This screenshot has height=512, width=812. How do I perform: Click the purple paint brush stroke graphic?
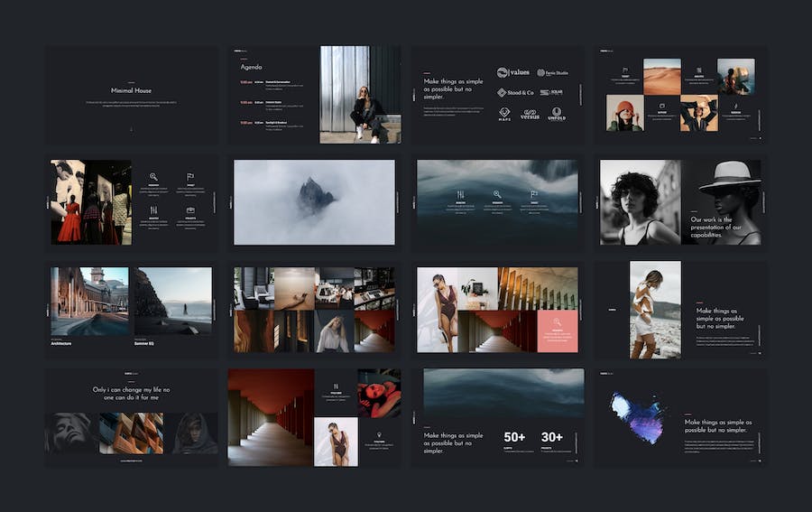click(x=637, y=416)
